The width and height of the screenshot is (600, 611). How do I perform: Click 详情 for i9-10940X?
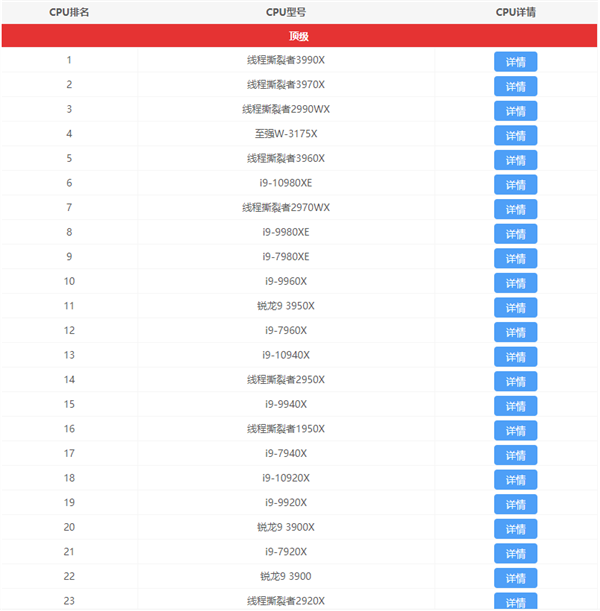click(x=515, y=356)
